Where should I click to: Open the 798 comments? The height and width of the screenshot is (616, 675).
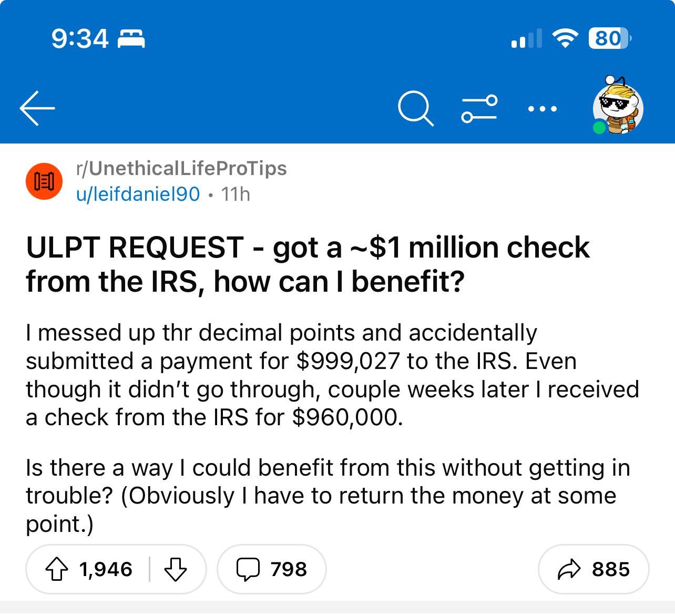[271, 569]
